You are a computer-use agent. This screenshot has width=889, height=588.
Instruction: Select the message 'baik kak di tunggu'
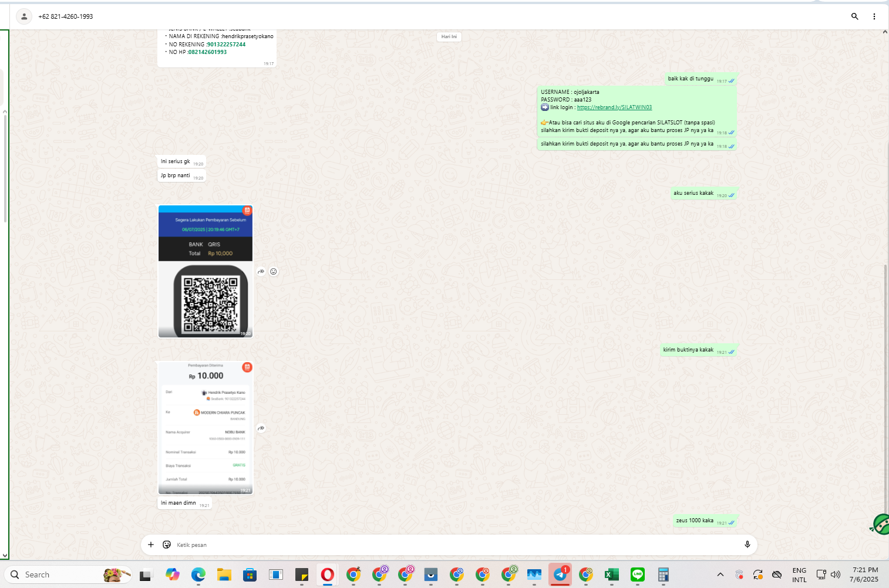pyautogui.click(x=701, y=79)
